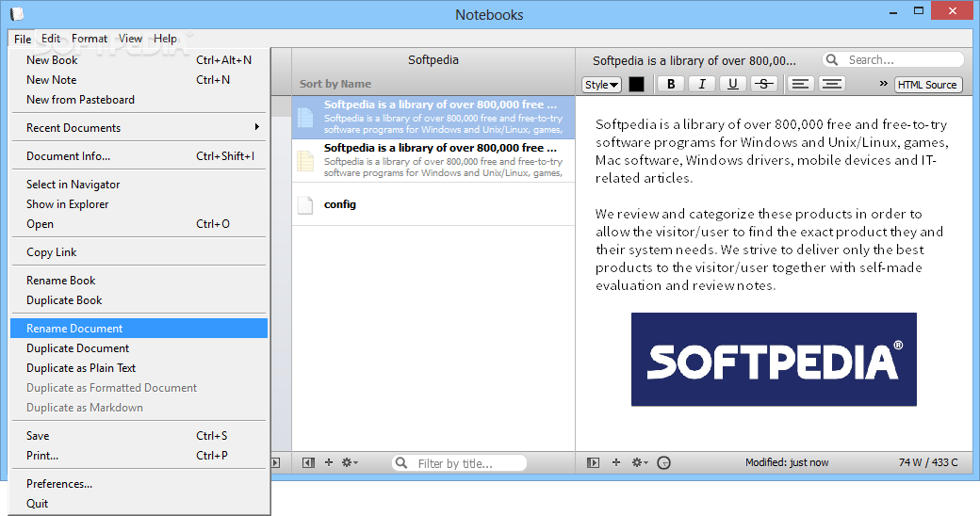
Task: Select the config item in list
Action: [433, 204]
